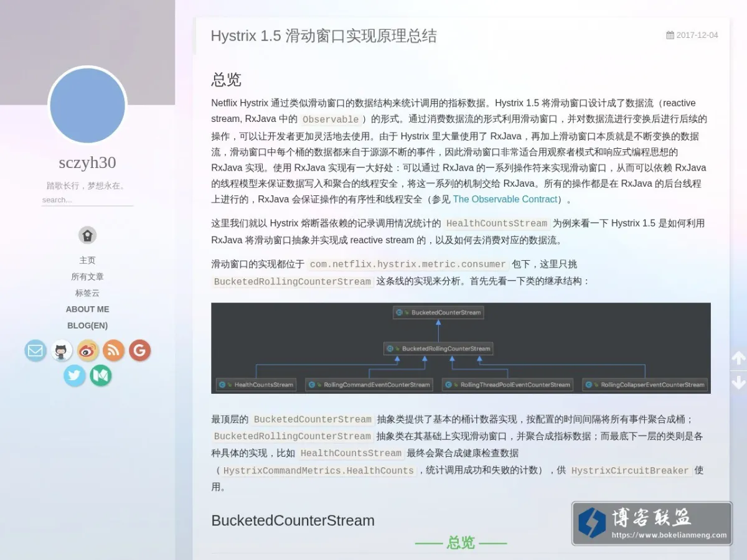Click RollingCommandEventCounterStream box in diagram
Image resolution: width=747 pixels, height=560 pixels.
370,385
